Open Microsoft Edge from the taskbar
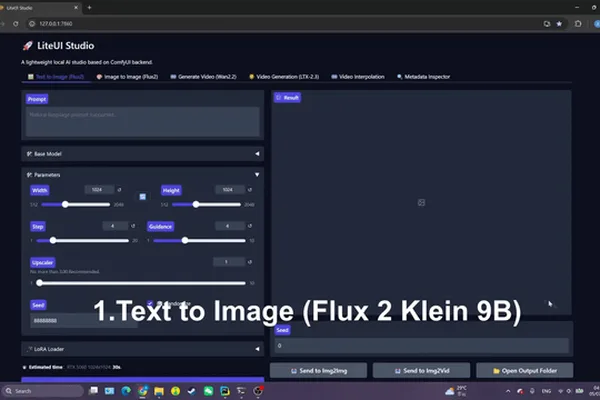 126,391
